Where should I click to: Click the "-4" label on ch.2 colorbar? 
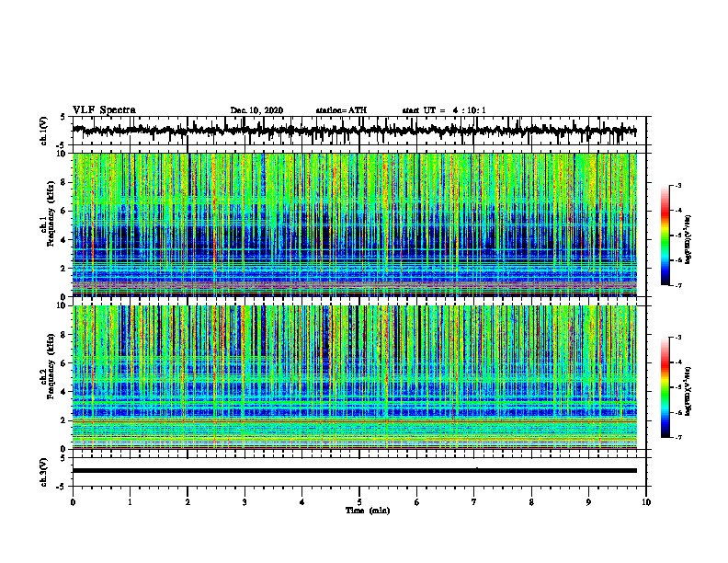tap(678, 362)
